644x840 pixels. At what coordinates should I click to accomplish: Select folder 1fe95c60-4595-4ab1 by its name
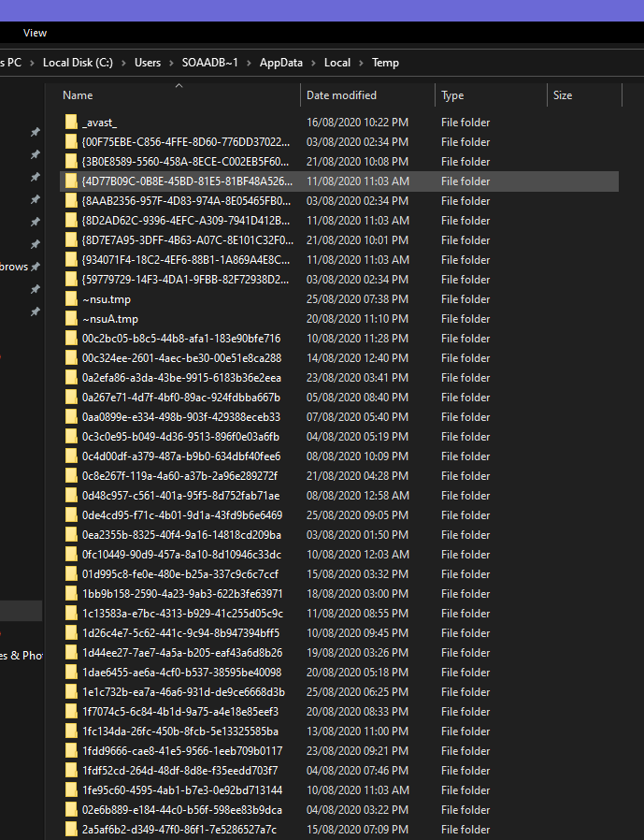click(181, 790)
